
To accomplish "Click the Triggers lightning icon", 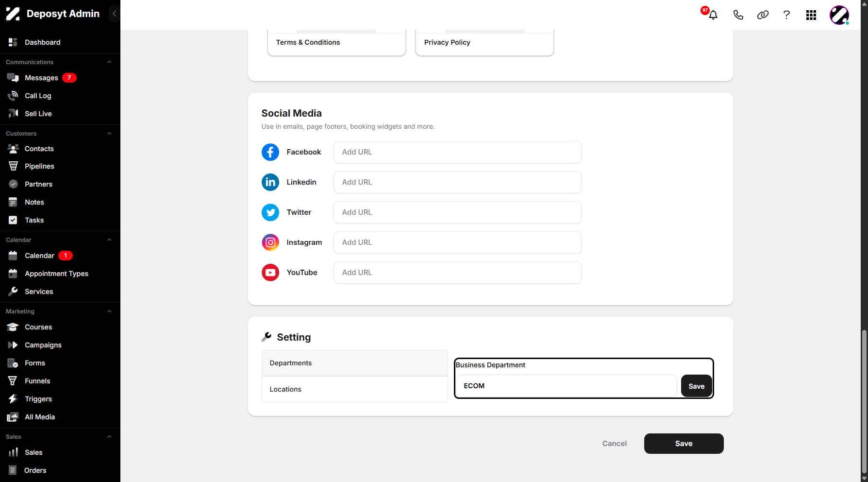I will pyautogui.click(x=13, y=399).
